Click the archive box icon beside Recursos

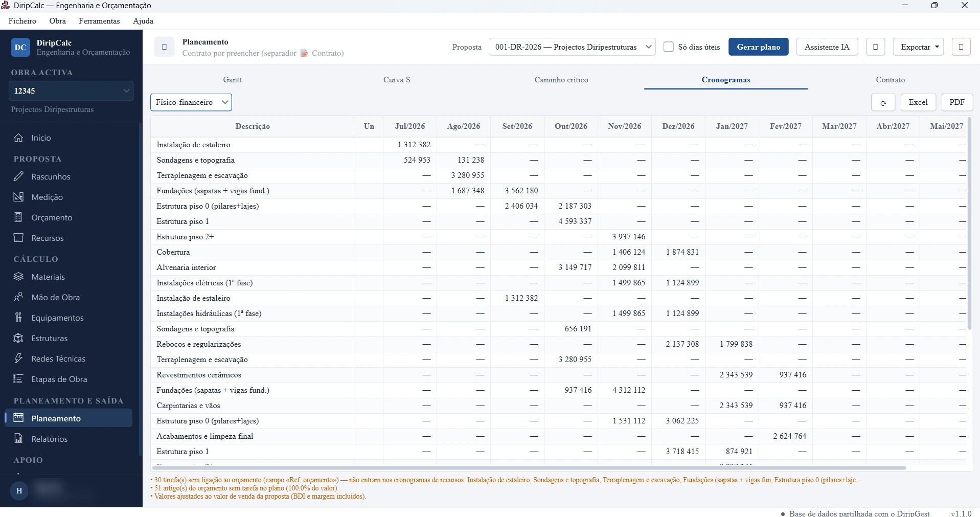[x=18, y=238]
